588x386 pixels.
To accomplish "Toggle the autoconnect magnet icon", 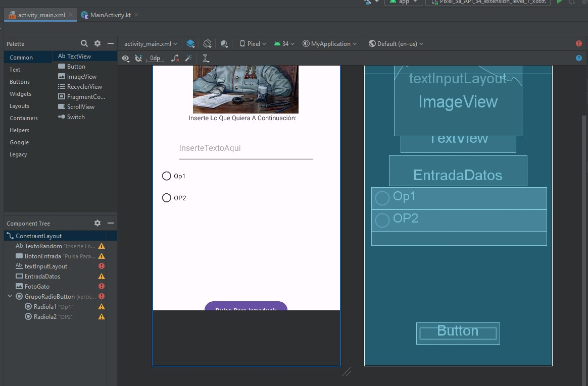I will click(x=138, y=58).
